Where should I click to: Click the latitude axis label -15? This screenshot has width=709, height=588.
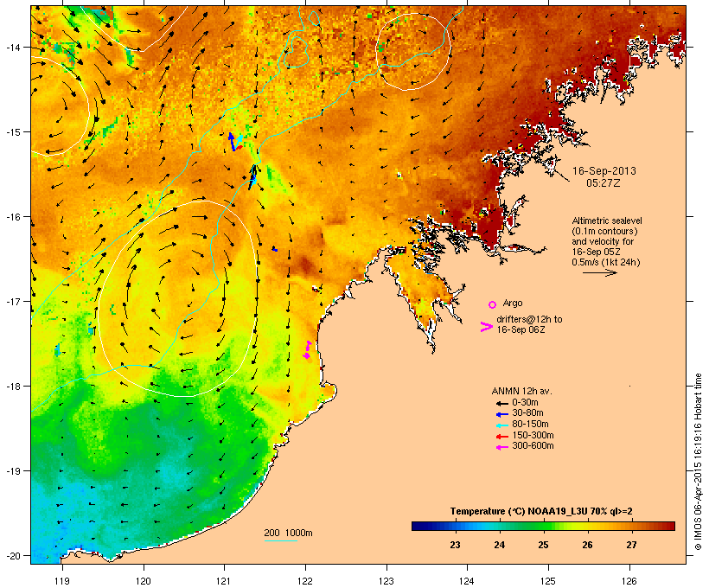(13, 131)
